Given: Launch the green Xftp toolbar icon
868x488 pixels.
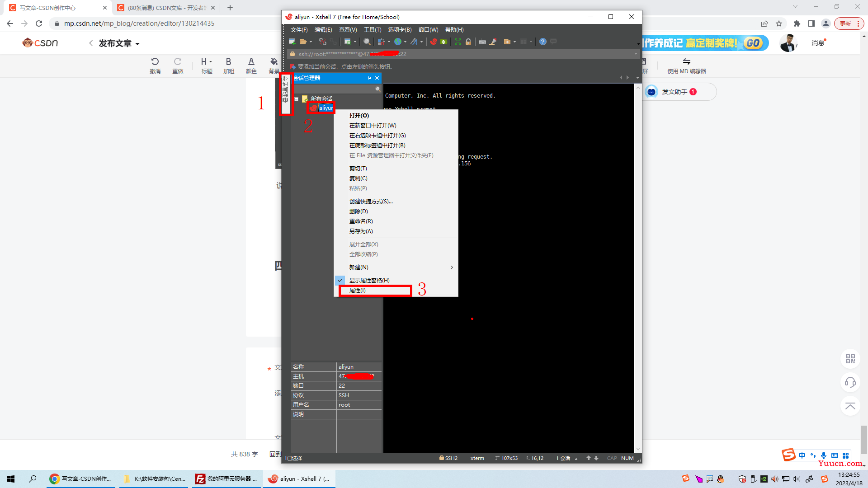Looking at the screenshot, I should [x=444, y=42].
